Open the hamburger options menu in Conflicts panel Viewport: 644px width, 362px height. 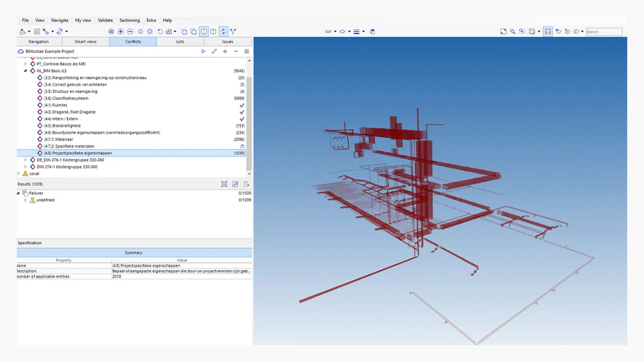click(247, 51)
